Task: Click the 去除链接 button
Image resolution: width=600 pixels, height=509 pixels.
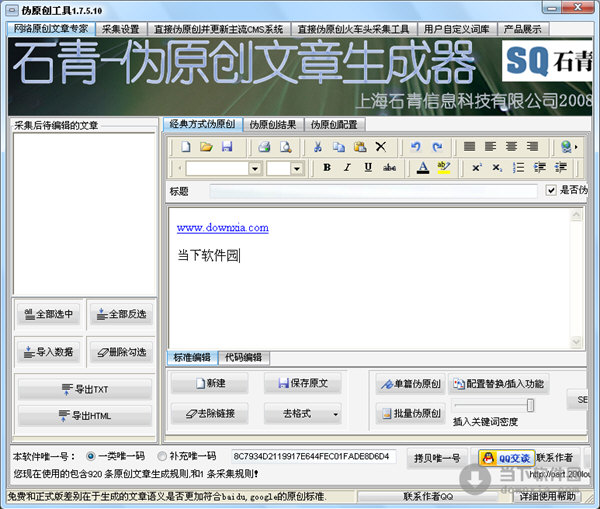Action: point(210,414)
